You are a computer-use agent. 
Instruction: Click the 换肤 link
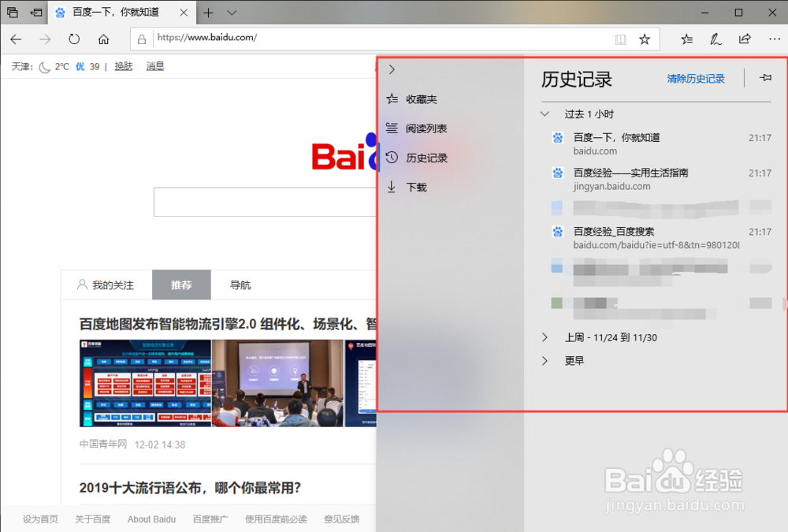(x=124, y=66)
